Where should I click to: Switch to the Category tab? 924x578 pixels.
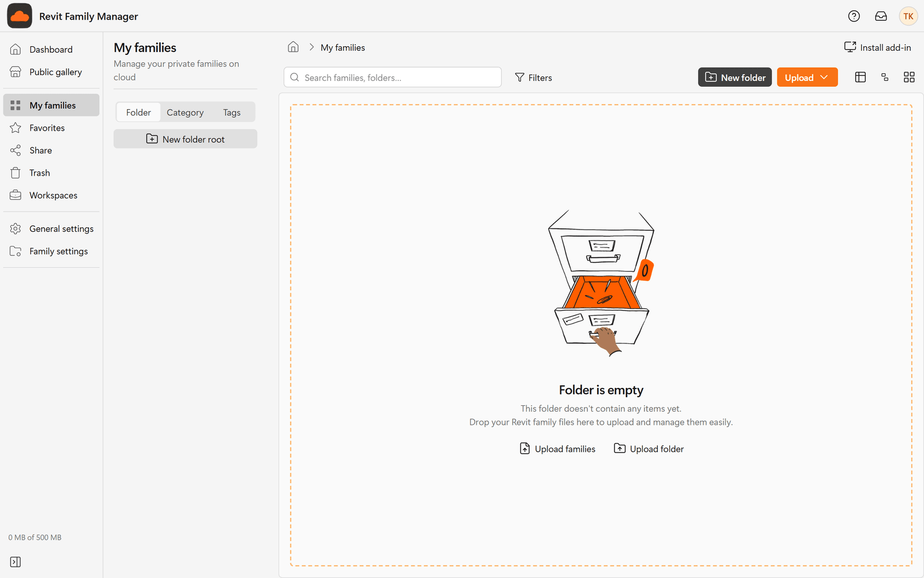tap(185, 112)
